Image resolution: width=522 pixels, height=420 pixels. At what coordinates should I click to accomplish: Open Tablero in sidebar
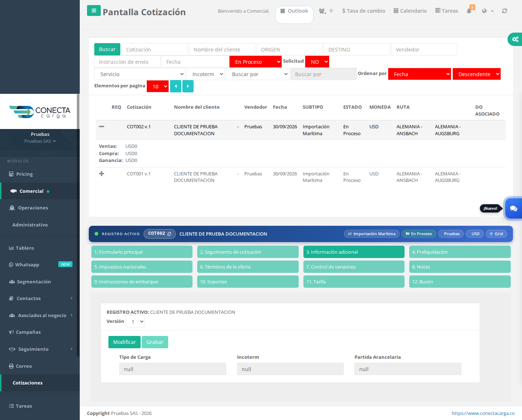(x=25, y=248)
